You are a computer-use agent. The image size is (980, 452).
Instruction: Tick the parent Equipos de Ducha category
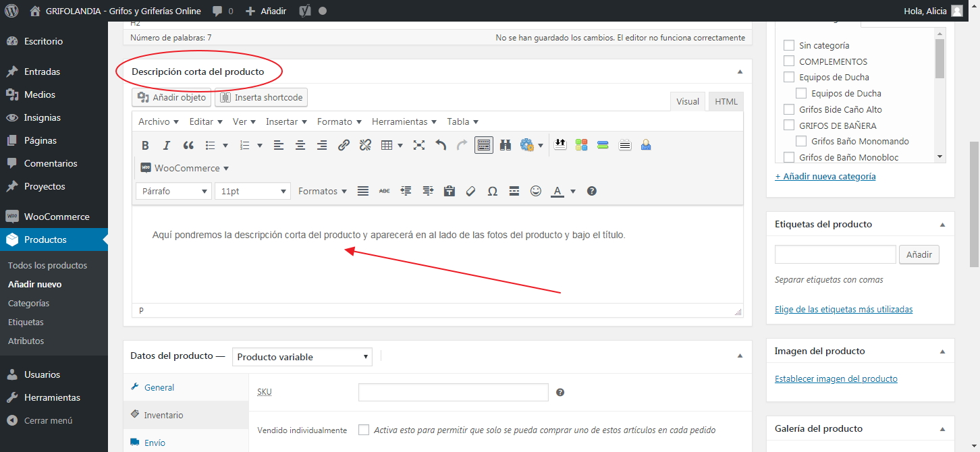[788, 77]
